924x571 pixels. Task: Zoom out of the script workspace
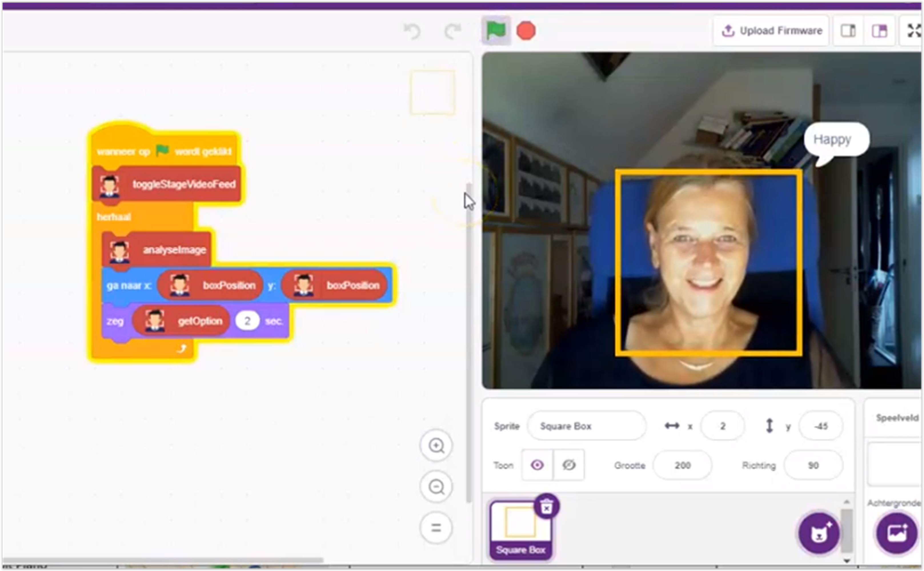(436, 487)
